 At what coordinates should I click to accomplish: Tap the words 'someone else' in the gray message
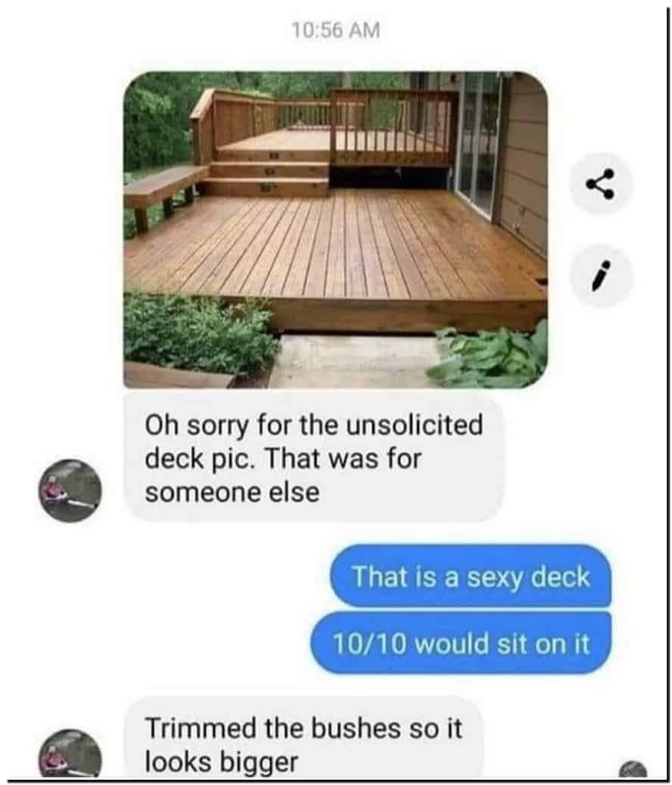[x=232, y=492]
